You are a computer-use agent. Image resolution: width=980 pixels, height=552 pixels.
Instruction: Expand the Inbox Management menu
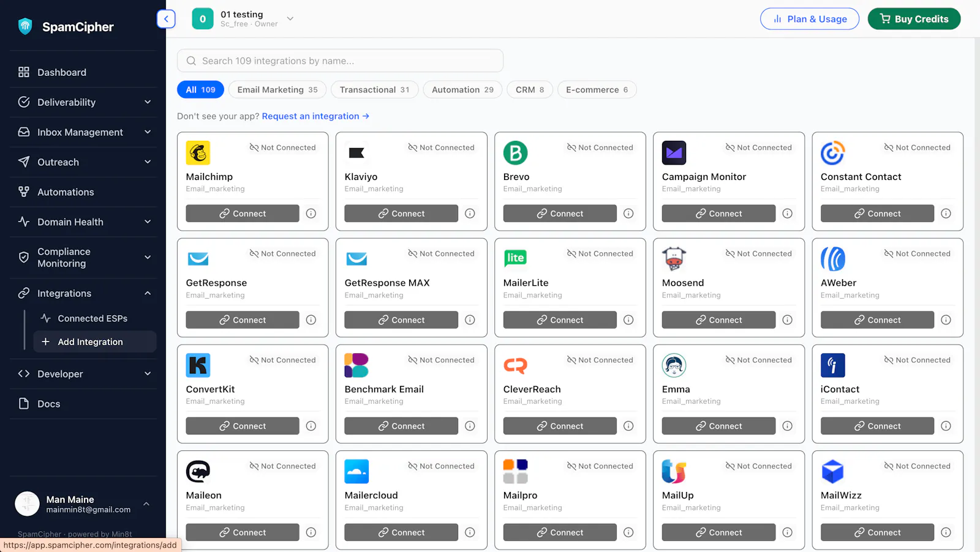click(x=83, y=132)
